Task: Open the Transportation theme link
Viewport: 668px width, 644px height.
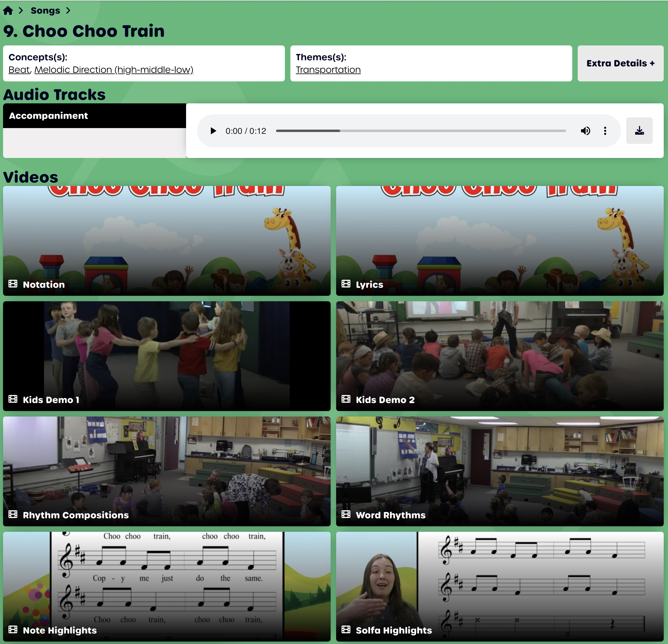Action: click(x=328, y=70)
